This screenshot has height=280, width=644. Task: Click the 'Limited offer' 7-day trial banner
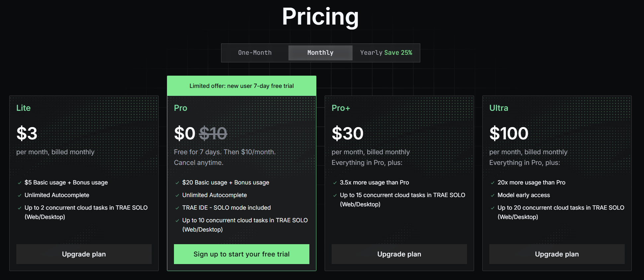[x=242, y=86]
